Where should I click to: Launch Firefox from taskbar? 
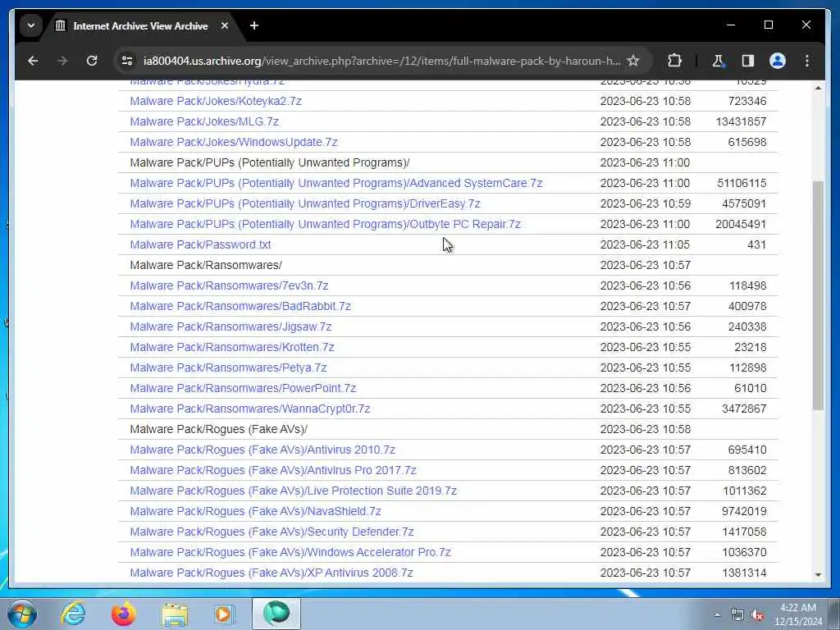pyautogui.click(x=123, y=614)
